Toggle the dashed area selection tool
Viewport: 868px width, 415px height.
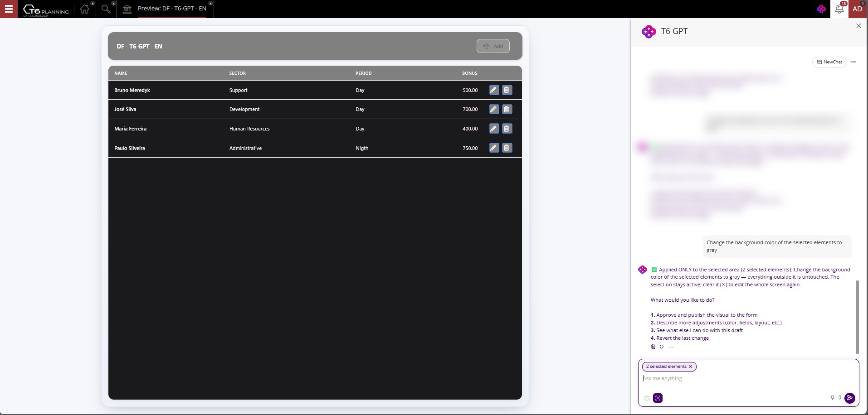pos(647,398)
